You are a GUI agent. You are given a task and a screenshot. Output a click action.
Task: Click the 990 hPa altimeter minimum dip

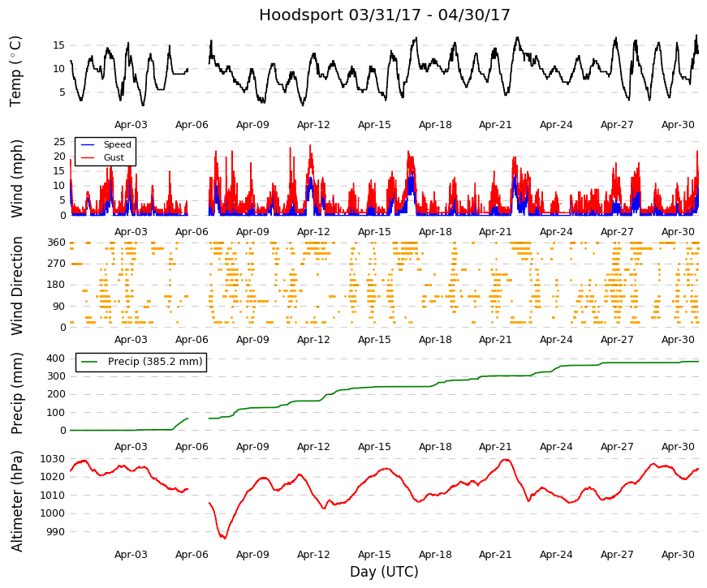coord(222,536)
